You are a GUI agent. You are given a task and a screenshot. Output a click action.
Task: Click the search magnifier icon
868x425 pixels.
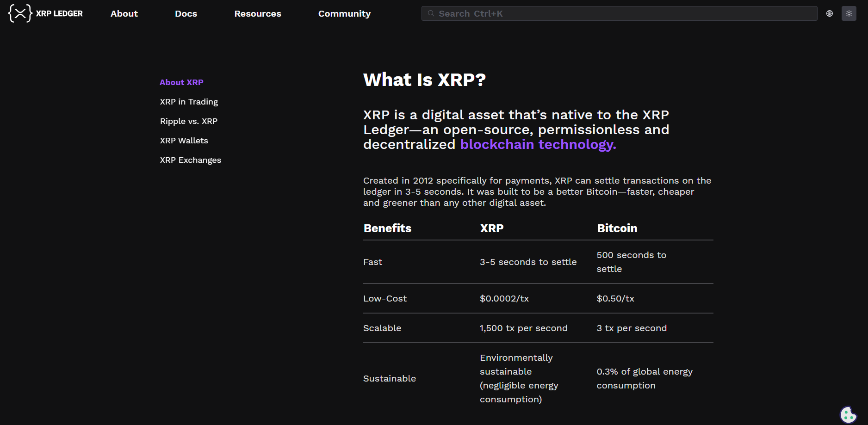[431, 13]
